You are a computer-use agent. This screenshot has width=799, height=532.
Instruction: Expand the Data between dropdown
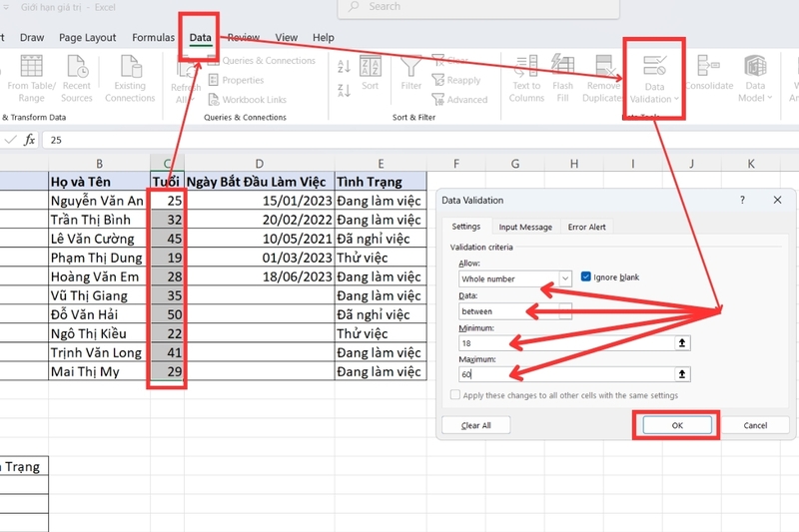click(565, 311)
